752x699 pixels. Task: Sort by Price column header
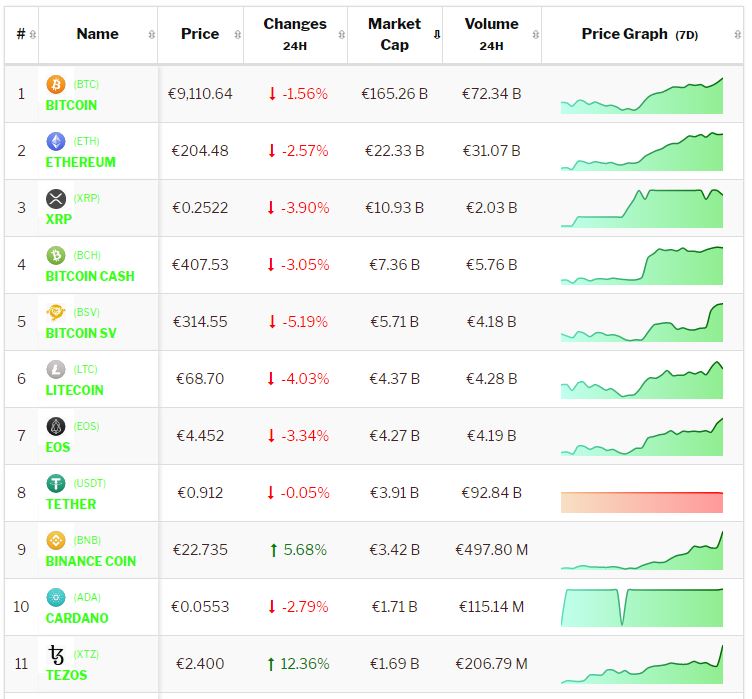coord(200,34)
